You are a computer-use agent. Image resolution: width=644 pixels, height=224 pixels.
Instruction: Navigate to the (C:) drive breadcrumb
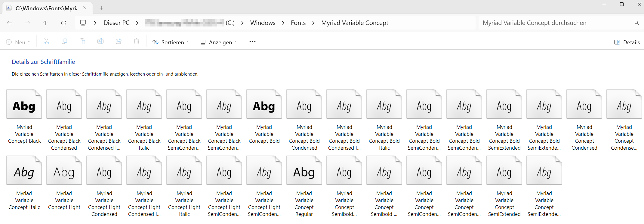[x=190, y=23]
